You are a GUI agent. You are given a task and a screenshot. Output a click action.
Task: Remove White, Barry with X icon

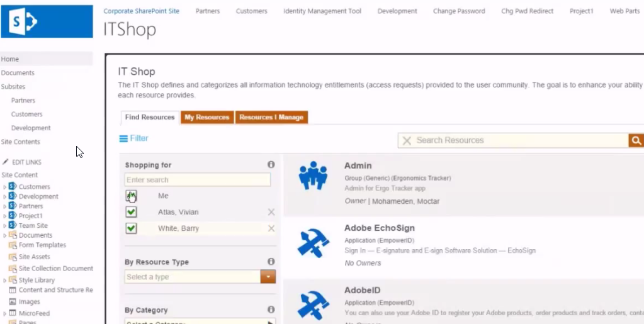coord(271,228)
